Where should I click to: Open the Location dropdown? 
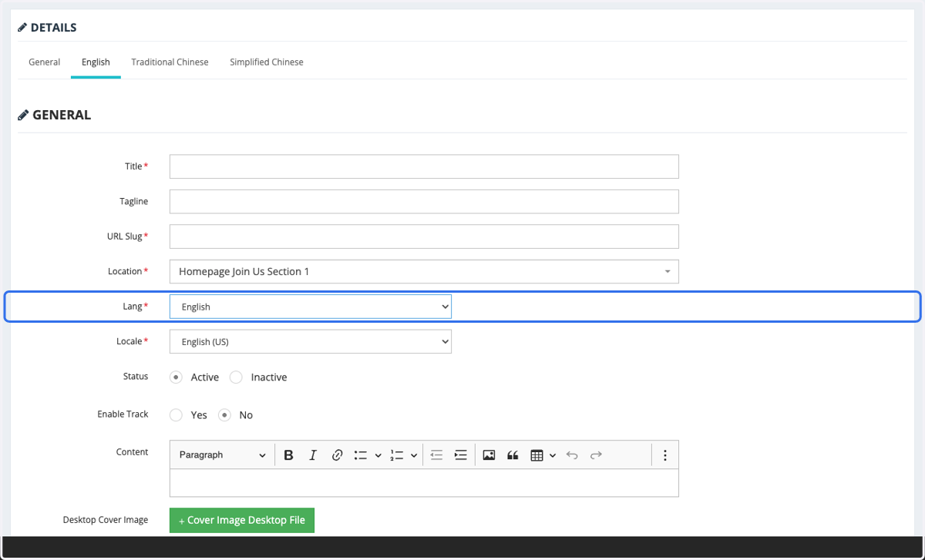tap(424, 271)
